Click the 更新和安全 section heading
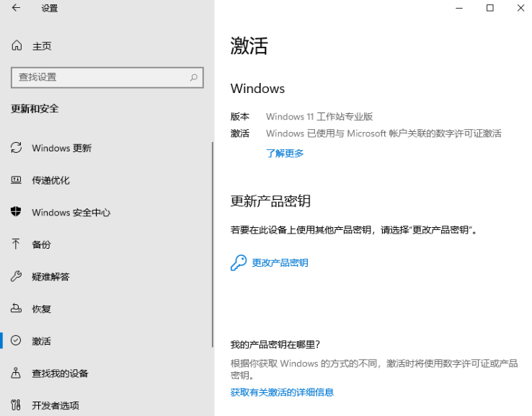Viewport: 532px width, 416px height. [x=35, y=109]
